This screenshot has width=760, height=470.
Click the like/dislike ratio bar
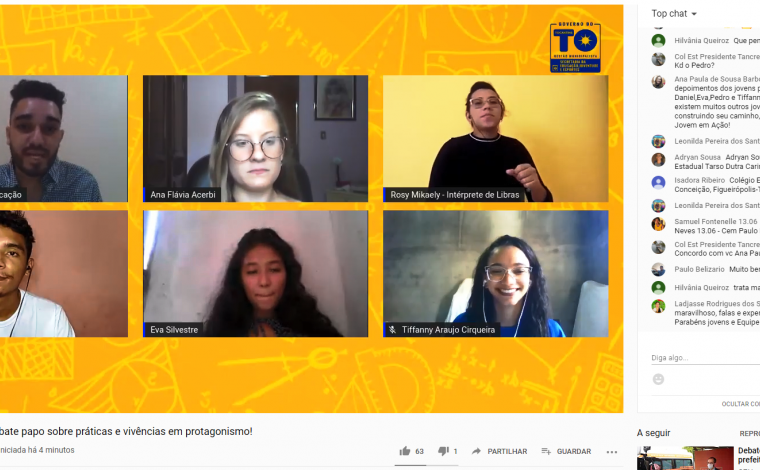point(426,465)
